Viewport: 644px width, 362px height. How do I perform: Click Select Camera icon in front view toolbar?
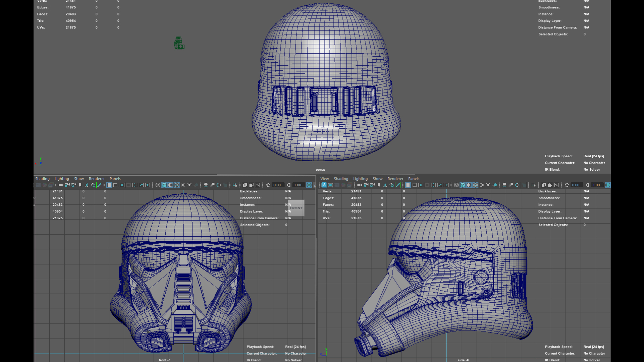pyautogui.click(x=61, y=185)
